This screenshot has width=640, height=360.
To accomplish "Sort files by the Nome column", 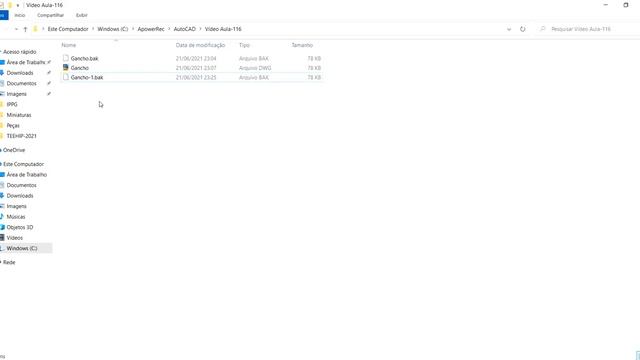I will pyautogui.click(x=69, y=45).
